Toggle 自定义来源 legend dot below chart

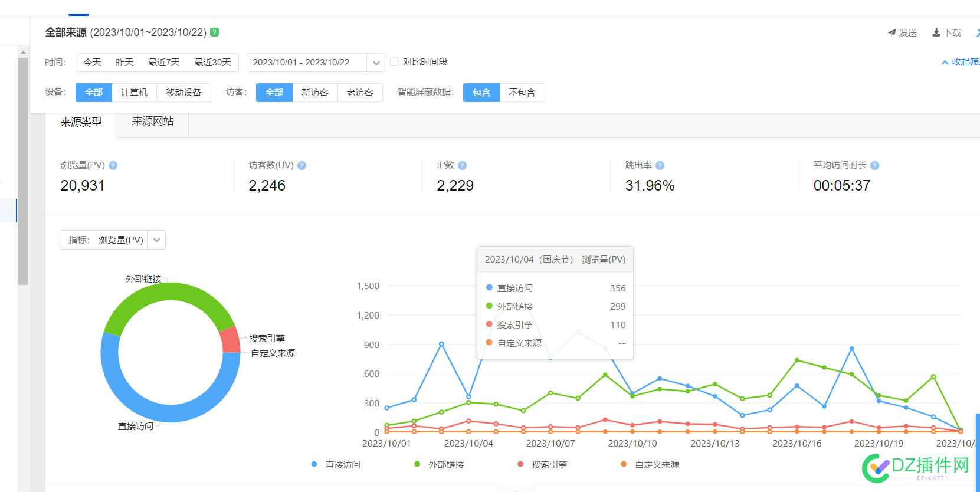click(x=624, y=464)
